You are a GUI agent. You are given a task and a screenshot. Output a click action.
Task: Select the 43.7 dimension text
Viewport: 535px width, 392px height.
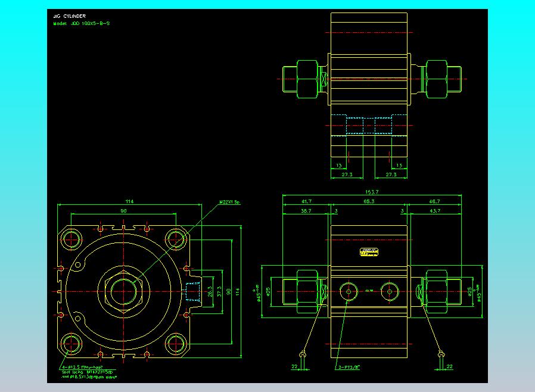pos(435,211)
